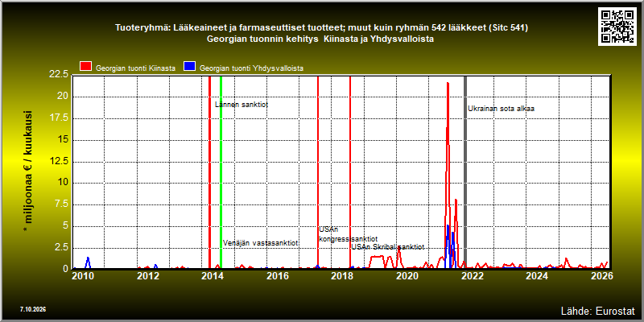This screenshot has height=322, width=644.
Task: Click the date 7.10.2026
Action: [32, 309]
